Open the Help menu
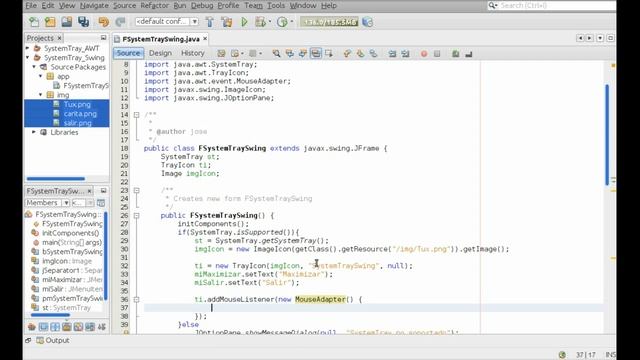The height and width of the screenshot is (360, 640). [329, 6]
